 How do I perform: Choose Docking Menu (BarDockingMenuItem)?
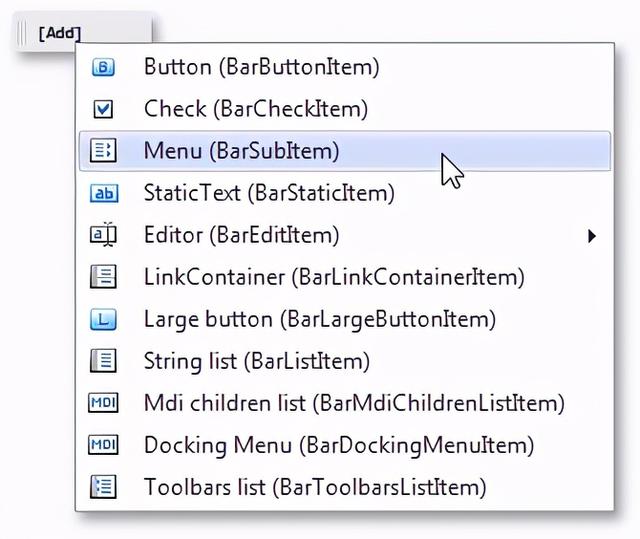(345, 445)
